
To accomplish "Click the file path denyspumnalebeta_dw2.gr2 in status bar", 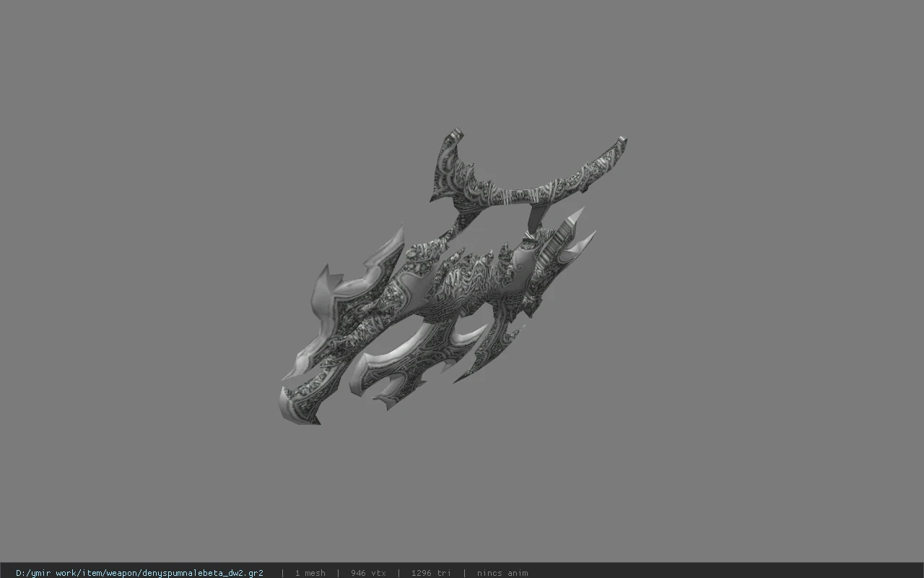I will [139, 573].
